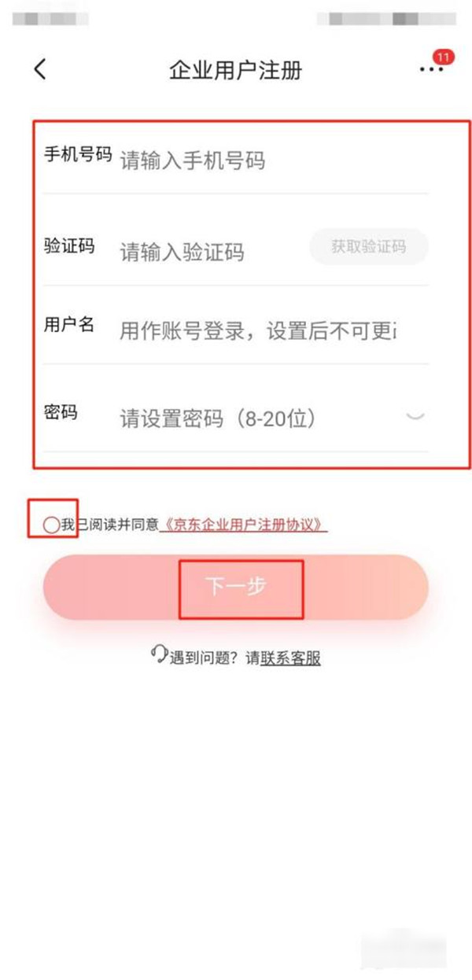The height and width of the screenshot is (980, 472).
Task: Check the agreement circle before 我已阅读并同意
Action: point(50,525)
